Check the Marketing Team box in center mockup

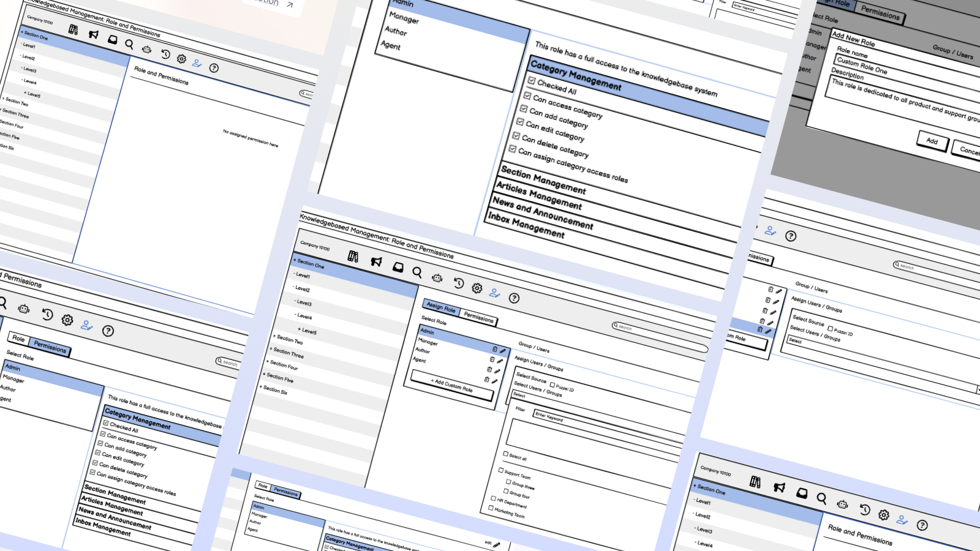(x=491, y=508)
